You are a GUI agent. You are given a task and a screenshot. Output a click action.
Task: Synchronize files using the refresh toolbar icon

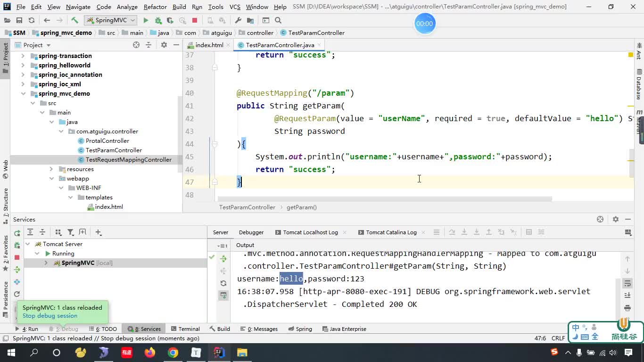pyautogui.click(x=32, y=20)
